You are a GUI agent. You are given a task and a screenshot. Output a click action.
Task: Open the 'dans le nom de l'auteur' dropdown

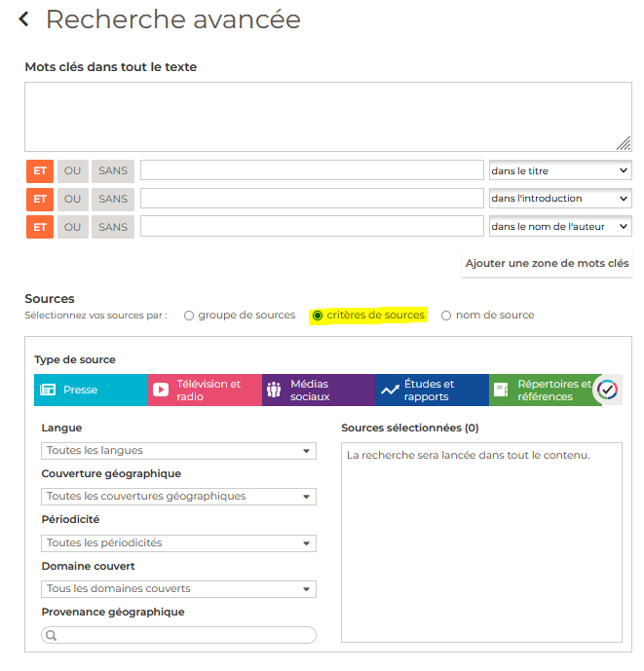pos(559,226)
